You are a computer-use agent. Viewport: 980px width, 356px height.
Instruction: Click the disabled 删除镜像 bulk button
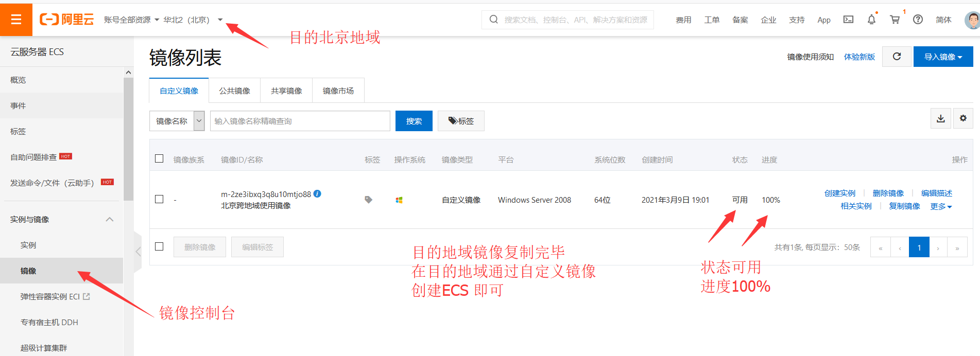click(200, 247)
